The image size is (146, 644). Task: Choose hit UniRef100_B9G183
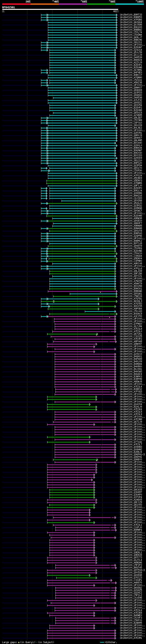131,27
